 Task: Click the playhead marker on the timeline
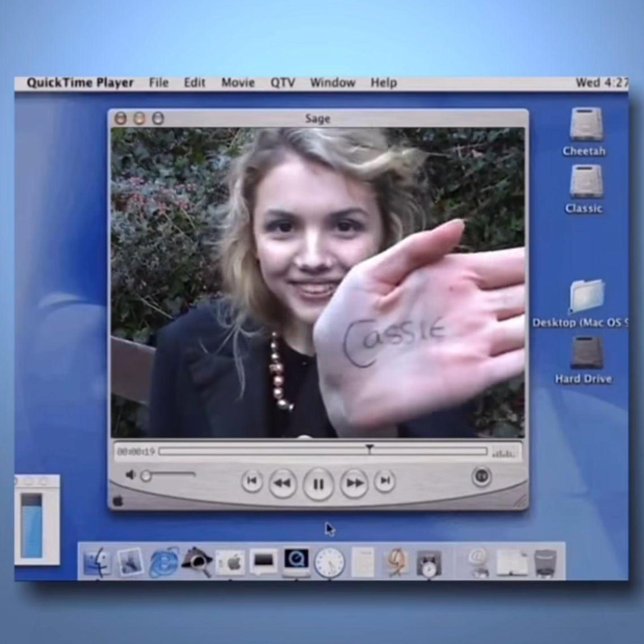(369, 449)
